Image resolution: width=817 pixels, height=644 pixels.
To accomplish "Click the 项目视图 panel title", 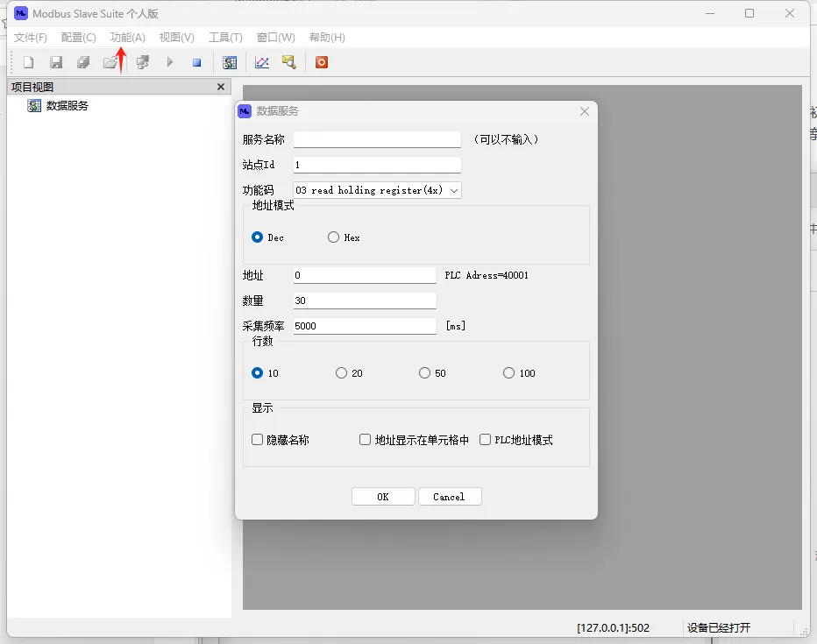I will tap(32, 87).
